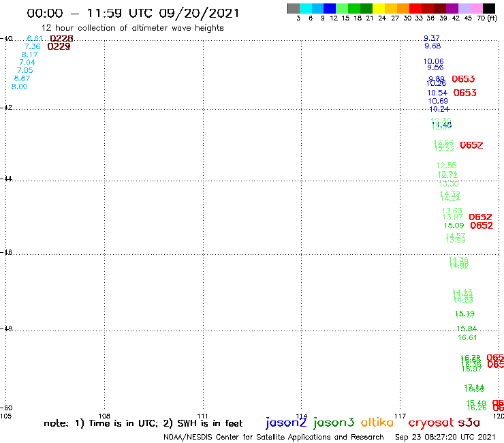Click the wave height value 8.17
504x443 pixels.
29,55
